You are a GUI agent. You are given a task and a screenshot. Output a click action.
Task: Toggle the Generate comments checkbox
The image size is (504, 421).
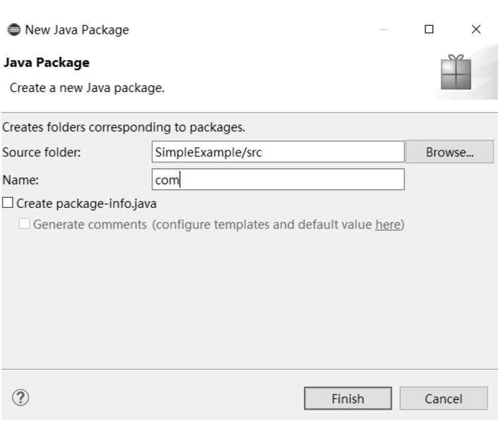click(24, 225)
